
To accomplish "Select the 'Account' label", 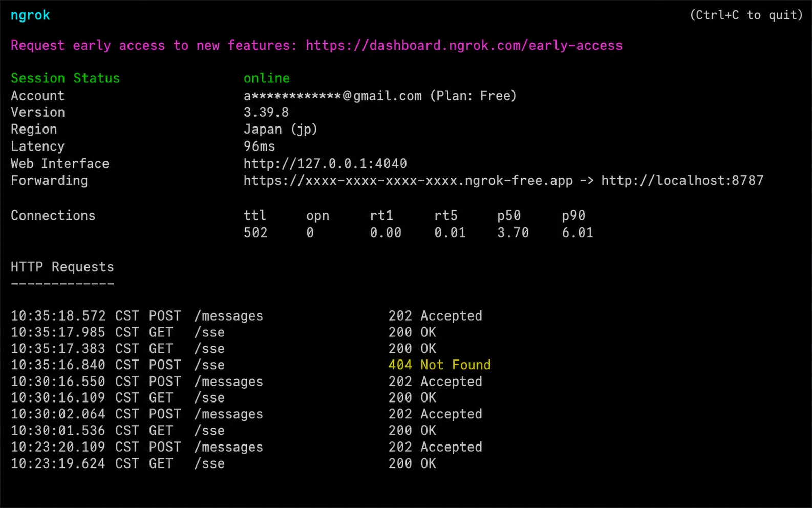I will click(38, 96).
